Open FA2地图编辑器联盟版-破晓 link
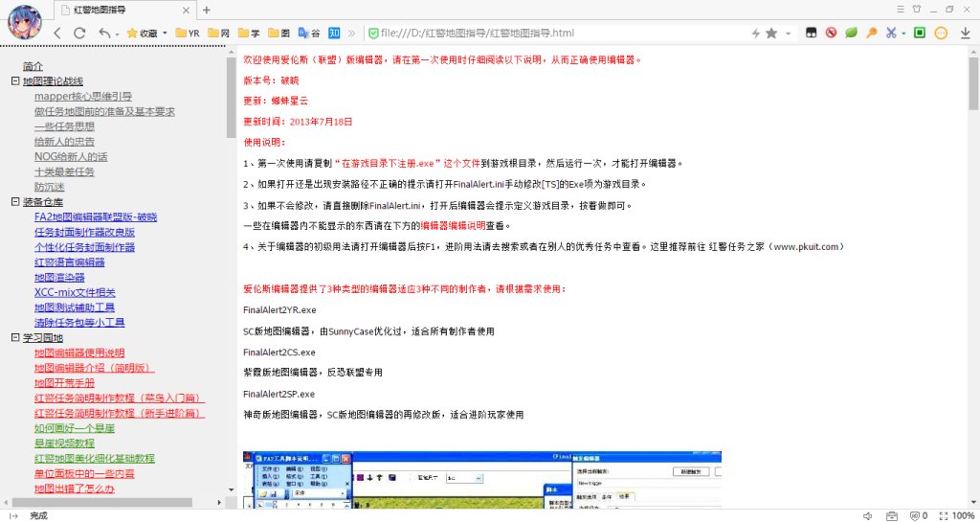 [x=96, y=217]
